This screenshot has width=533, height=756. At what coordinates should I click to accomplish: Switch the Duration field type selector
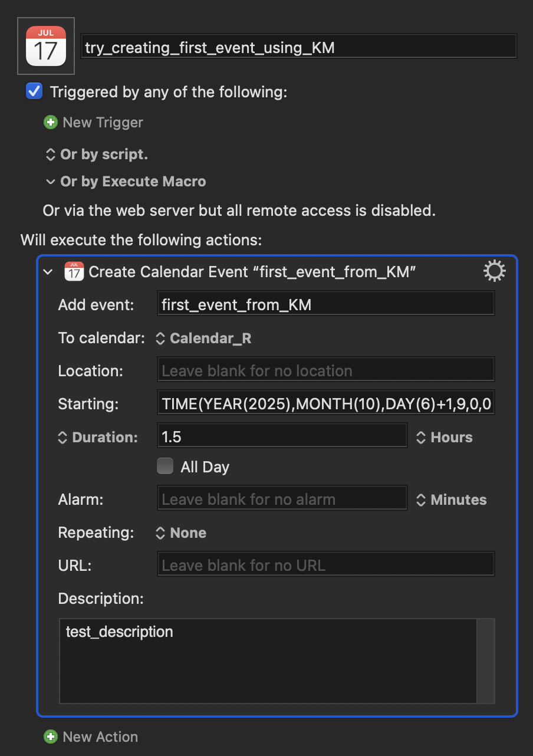point(97,438)
